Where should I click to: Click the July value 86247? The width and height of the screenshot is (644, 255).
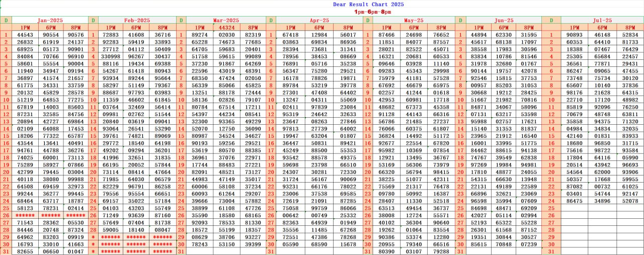[575, 71]
